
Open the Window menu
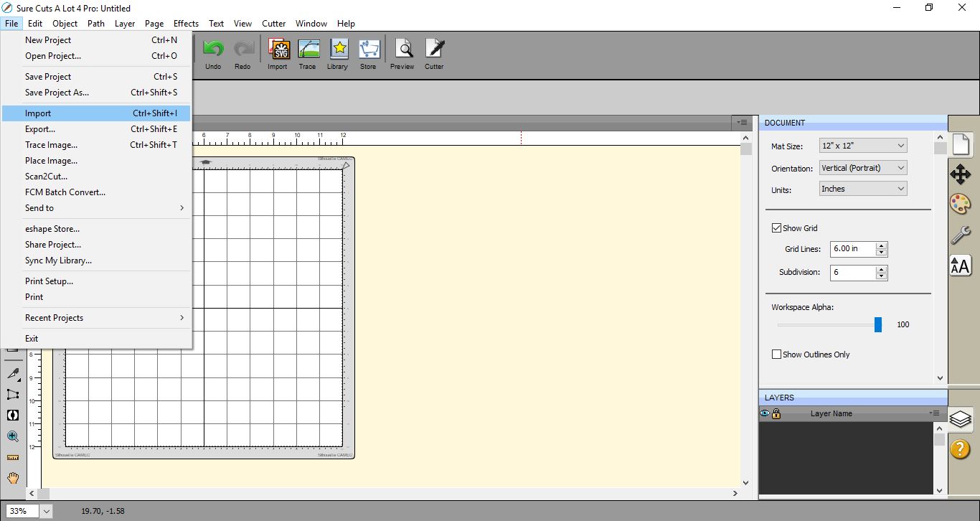[x=311, y=24]
